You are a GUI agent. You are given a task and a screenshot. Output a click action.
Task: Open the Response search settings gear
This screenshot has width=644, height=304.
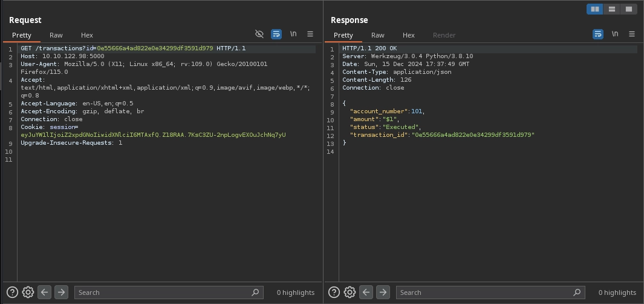[x=350, y=292]
